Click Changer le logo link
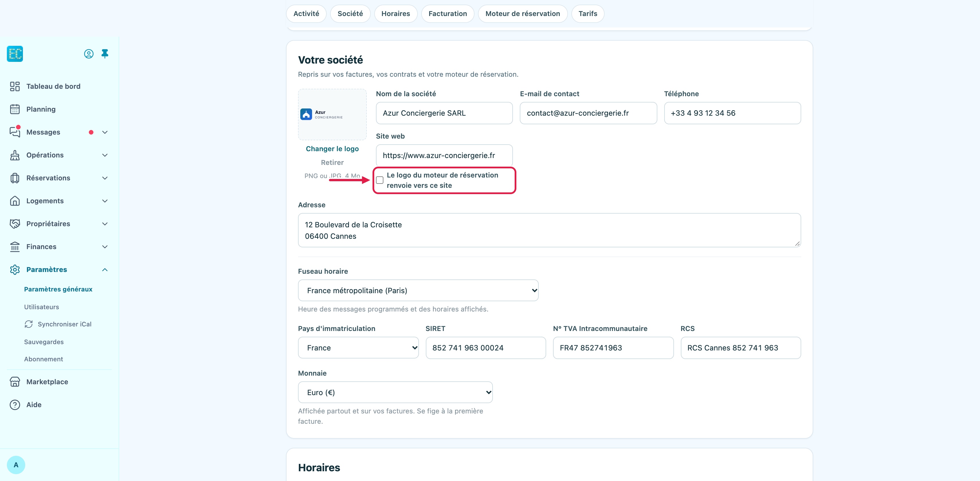Image resolution: width=980 pixels, height=481 pixels. coord(332,149)
